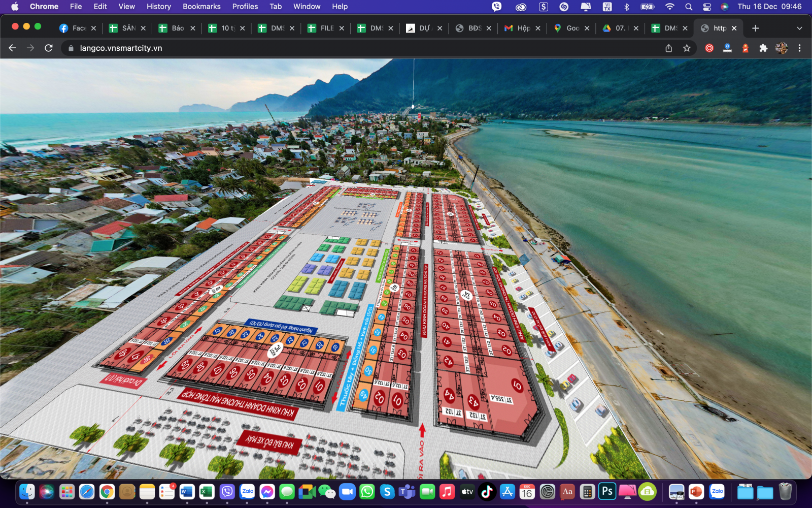Click the browser back arrow

click(13, 48)
